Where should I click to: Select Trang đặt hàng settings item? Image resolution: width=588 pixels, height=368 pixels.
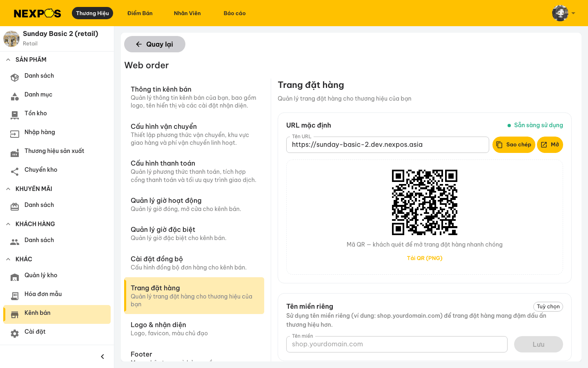(194, 296)
